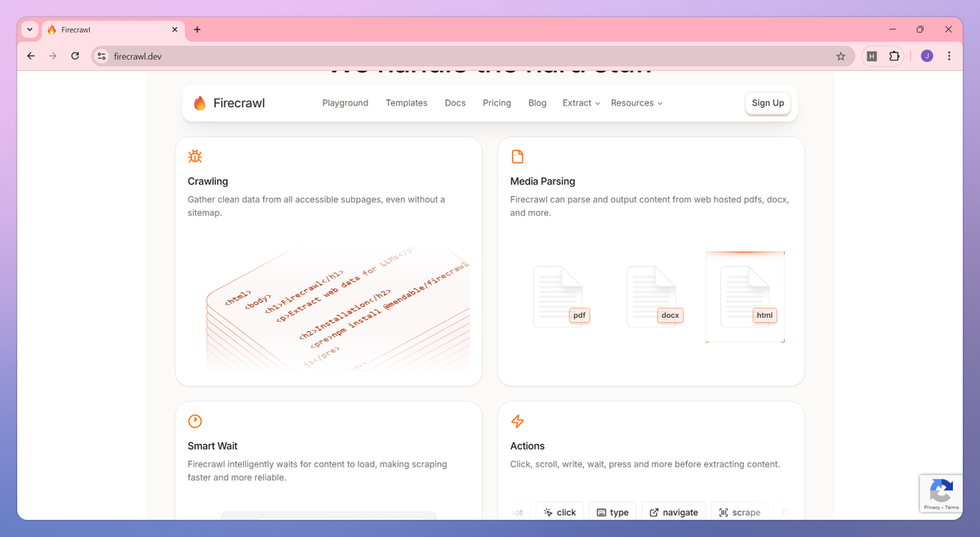Close the Firecrawl browser tab

point(175,29)
